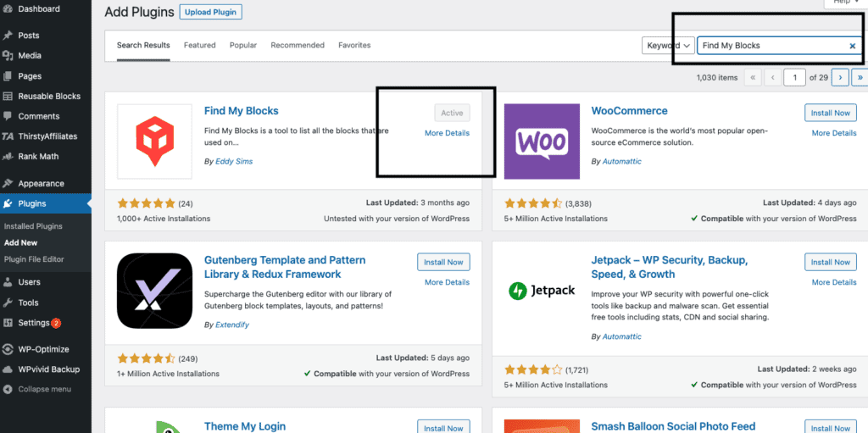Open More Details for Find My Blocks

point(447,133)
